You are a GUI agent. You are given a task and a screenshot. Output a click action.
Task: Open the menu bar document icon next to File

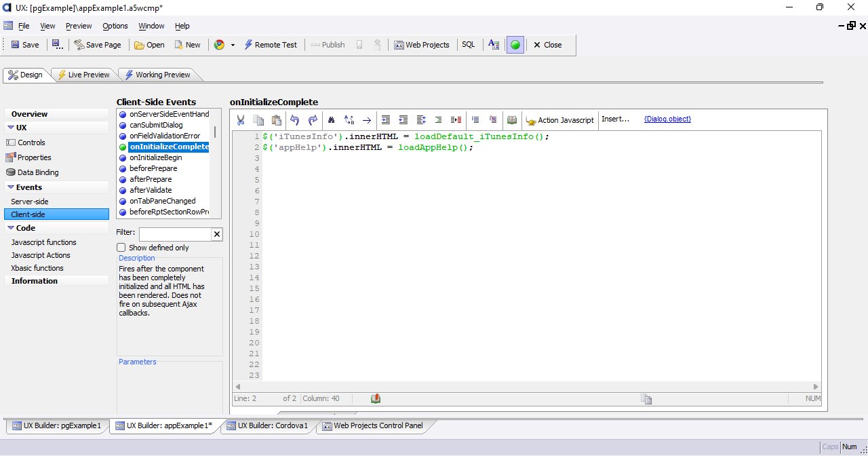click(x=8, y=26)
